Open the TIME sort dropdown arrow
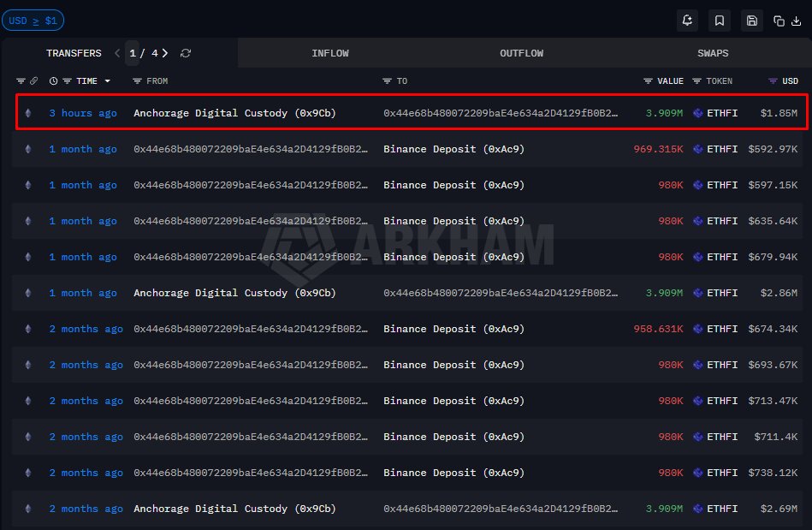The image size is (812, 530). 108,81
